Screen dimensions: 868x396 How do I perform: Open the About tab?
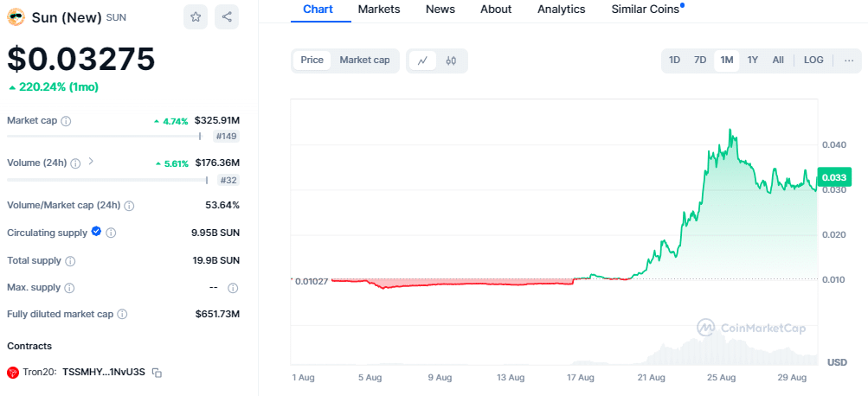pyautogui.click(x=496, y=10)
